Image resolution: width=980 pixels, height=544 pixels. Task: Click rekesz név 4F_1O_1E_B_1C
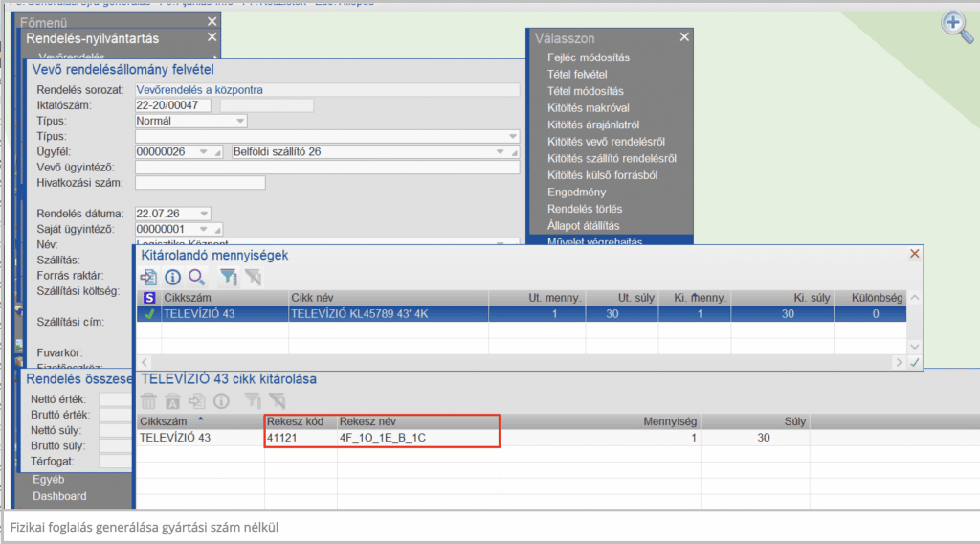pyautogui.click(x=418, y=438)
